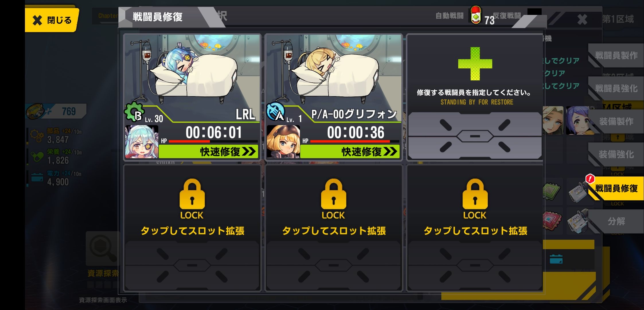Open the 装備強化 side tab
Viewport: 644px width, 310px height.
coord(616,154)
